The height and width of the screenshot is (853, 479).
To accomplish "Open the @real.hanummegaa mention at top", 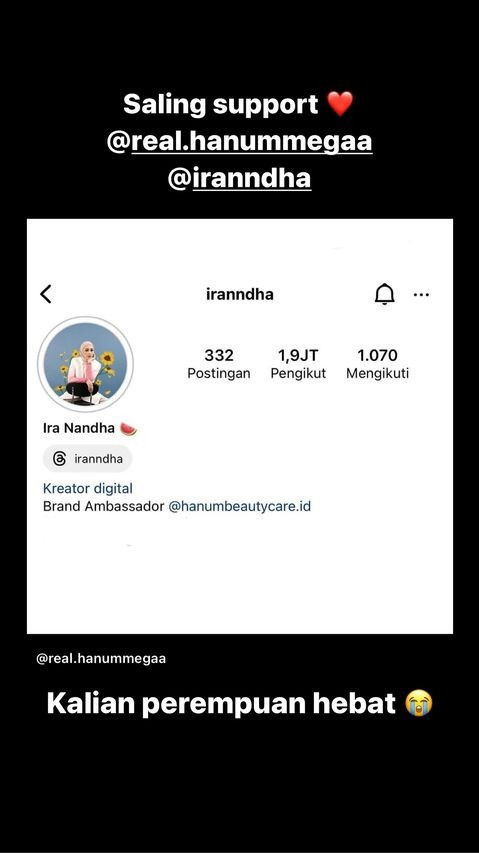I will [x=240, y=141].
